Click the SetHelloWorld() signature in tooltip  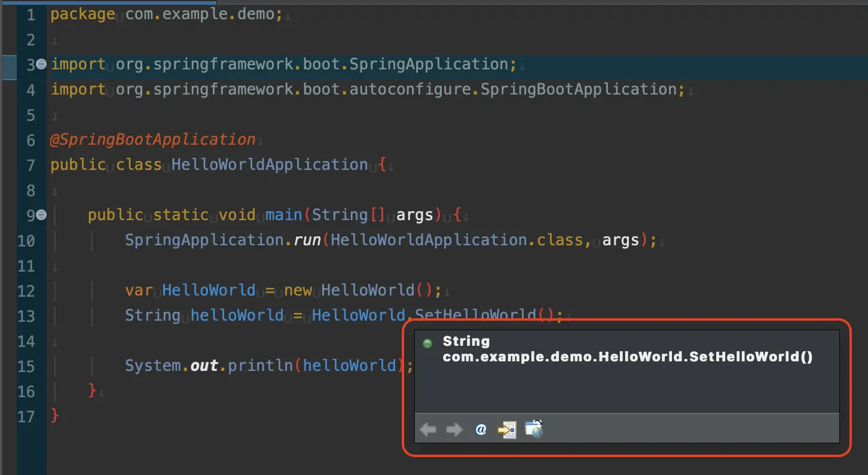pos(627,357)
